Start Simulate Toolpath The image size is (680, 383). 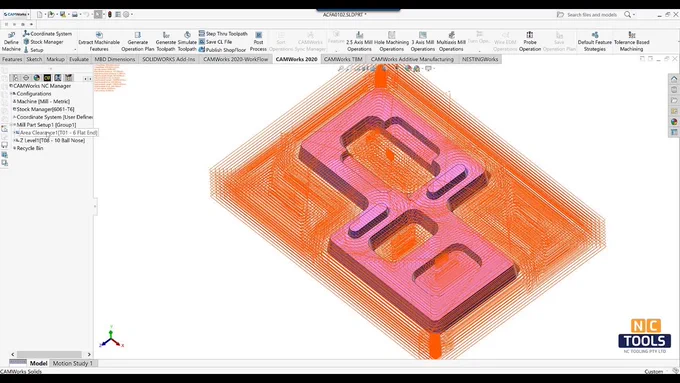(187, 42)
